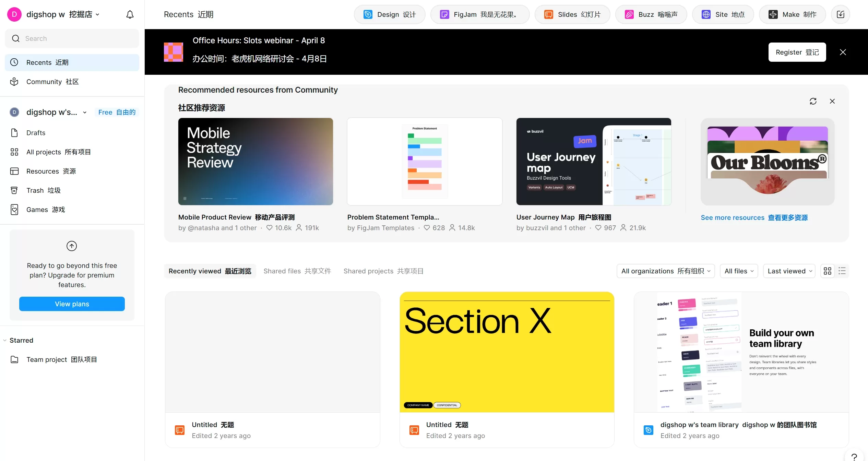Click the Recents clock icon in sidebar
The width and height of the screenshot is (868, 461).
tap(14, 62)
